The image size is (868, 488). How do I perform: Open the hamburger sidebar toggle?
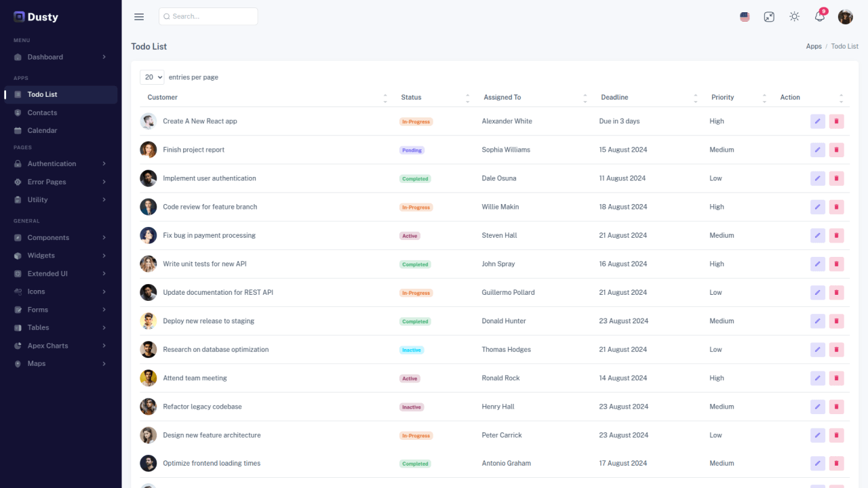tap(139, 16)
